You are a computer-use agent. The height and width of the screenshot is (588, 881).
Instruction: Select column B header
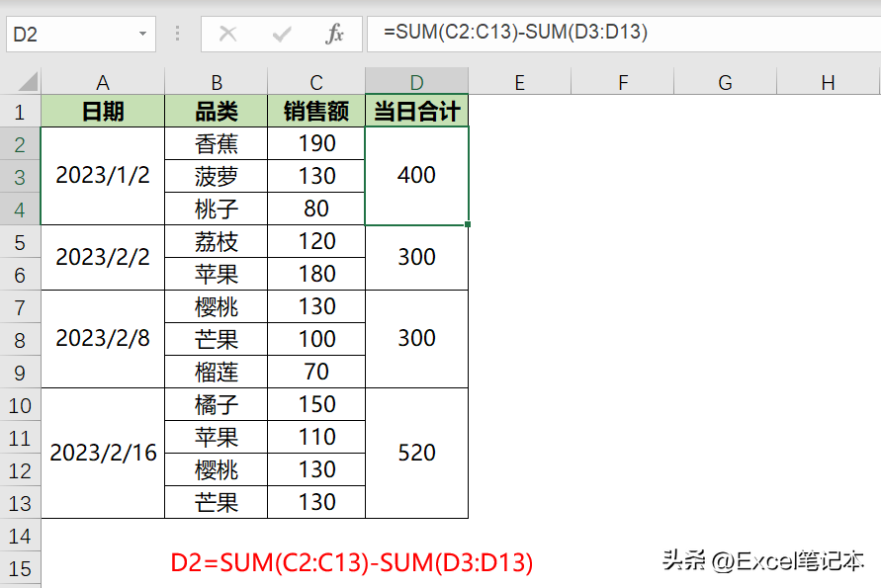pyautogui.click(x=217, y=82)
